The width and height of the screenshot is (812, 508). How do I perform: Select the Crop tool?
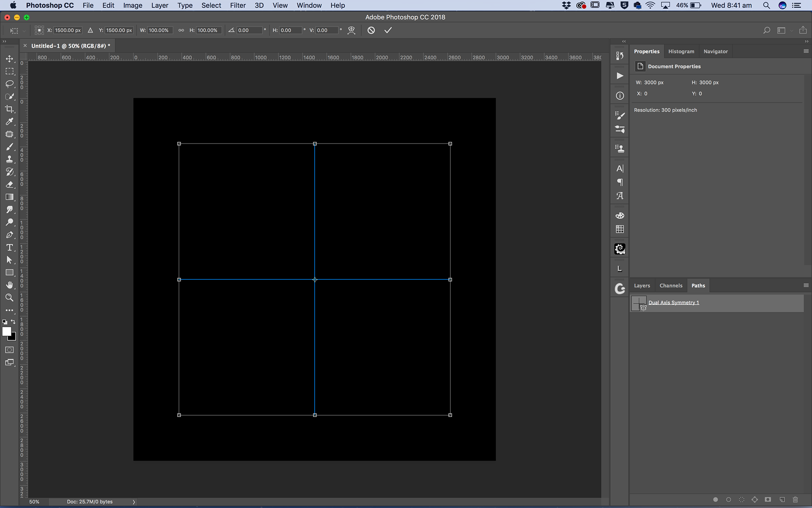click(9, 109)
